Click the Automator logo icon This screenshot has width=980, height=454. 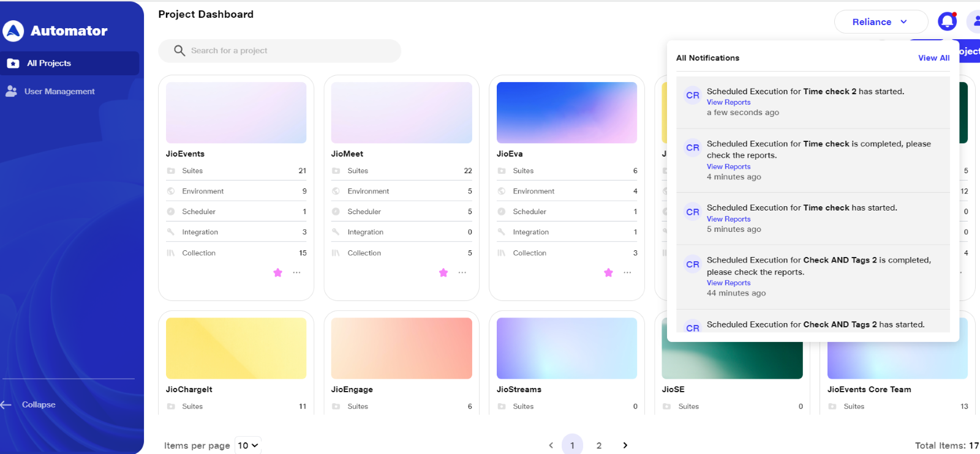pos(13,31)
